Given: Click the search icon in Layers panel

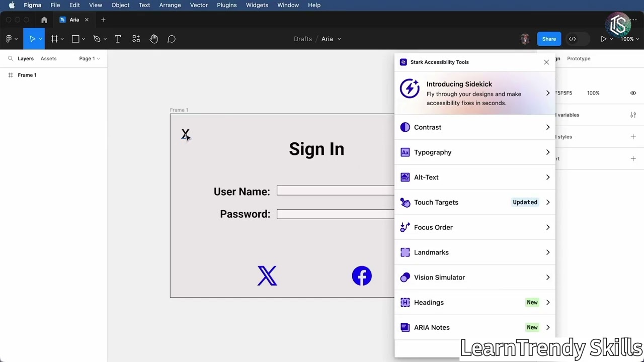Looking at the screenshot, I should 10,58.
